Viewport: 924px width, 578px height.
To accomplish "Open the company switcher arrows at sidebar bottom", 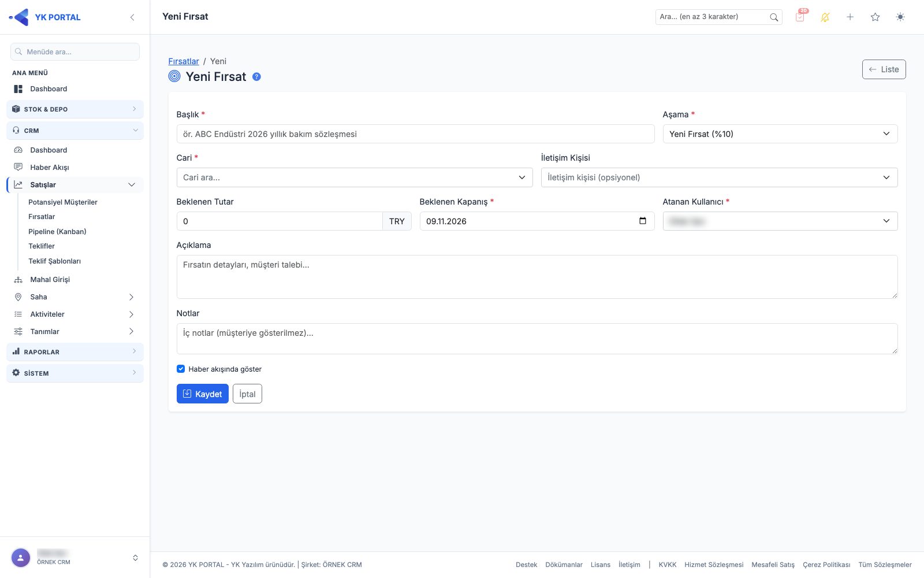I will [135, 558].
